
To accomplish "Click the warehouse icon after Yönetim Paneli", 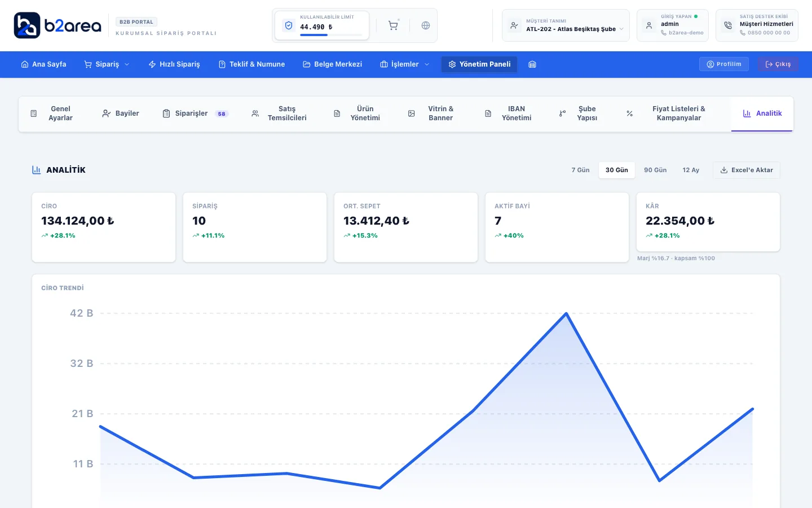I will [x=532, y=64].
